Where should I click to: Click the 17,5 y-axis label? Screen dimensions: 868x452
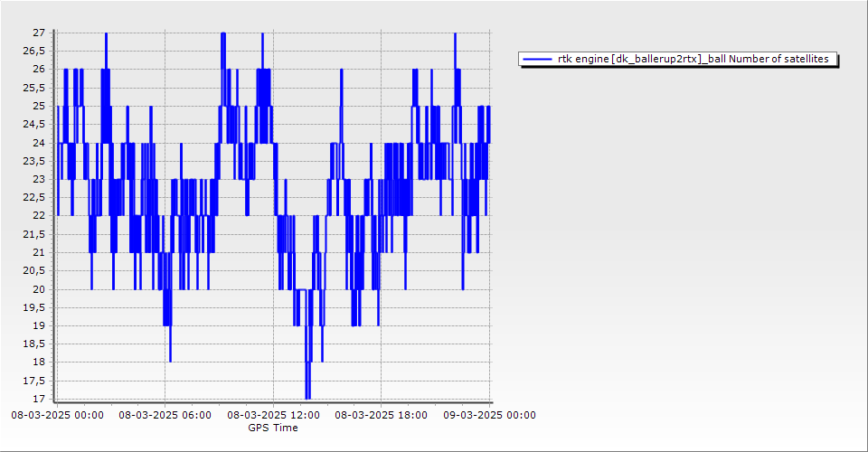click(34, 381)
